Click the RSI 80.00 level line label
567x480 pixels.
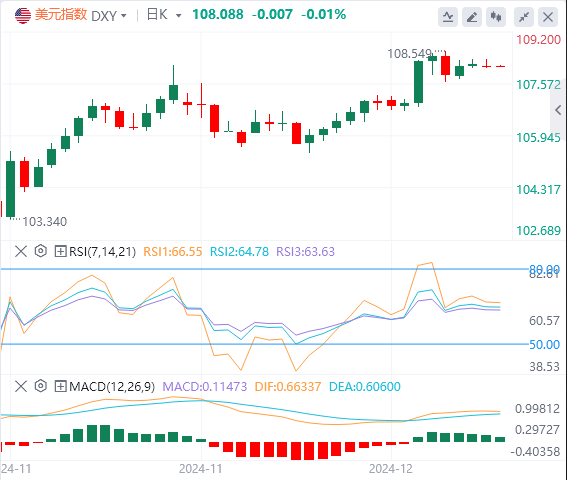[x=545, y=269]
